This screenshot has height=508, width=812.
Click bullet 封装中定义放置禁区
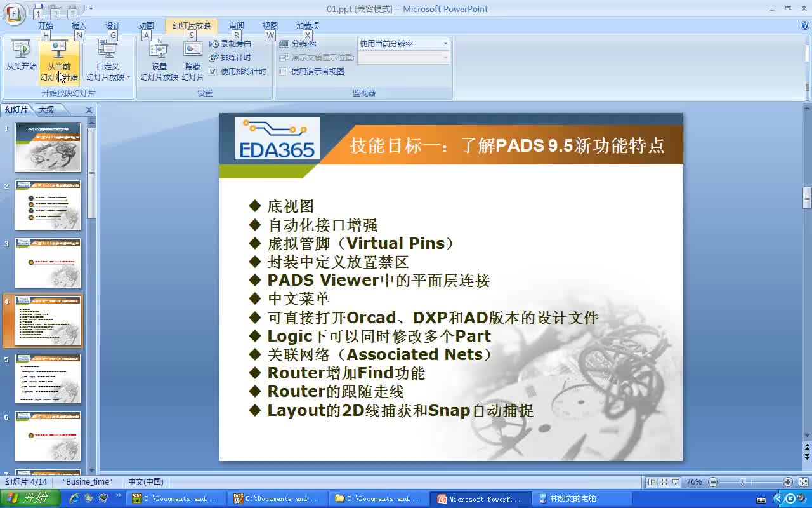pos(338,262)
